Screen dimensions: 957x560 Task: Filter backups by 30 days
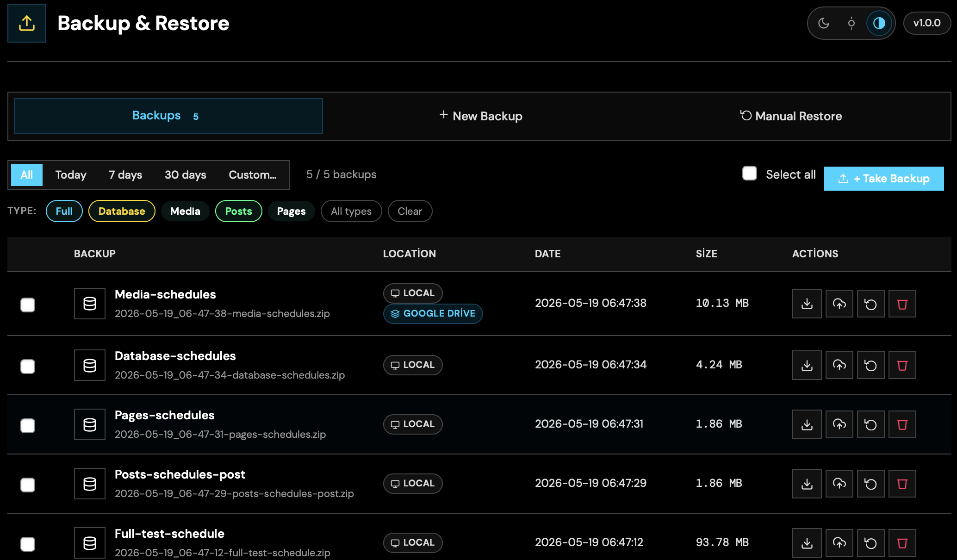(186, 175)
